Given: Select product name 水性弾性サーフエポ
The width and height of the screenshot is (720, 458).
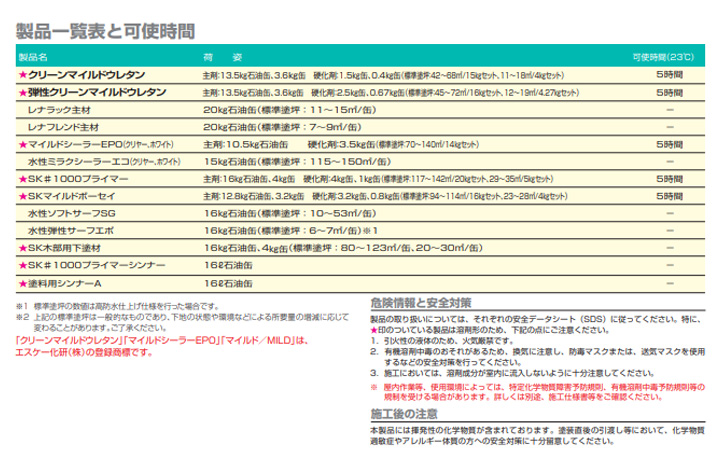Looking at the screenshot, I should (x=71, y=231).
